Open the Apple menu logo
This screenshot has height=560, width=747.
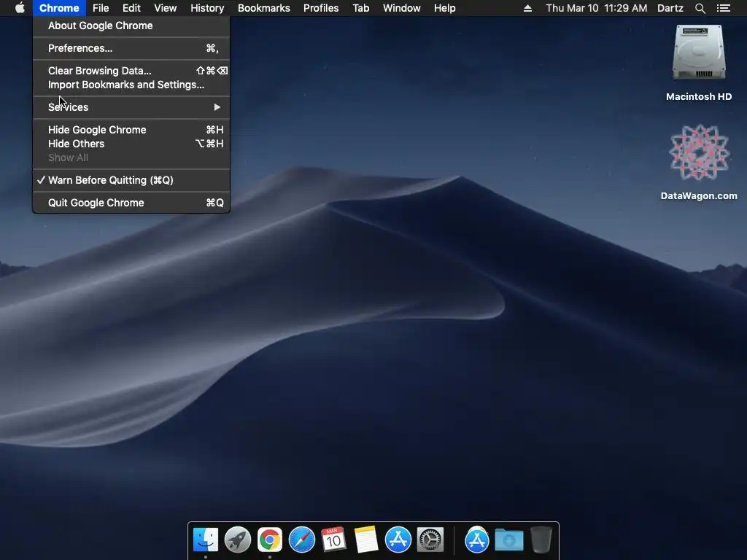[x=20, y=8]
